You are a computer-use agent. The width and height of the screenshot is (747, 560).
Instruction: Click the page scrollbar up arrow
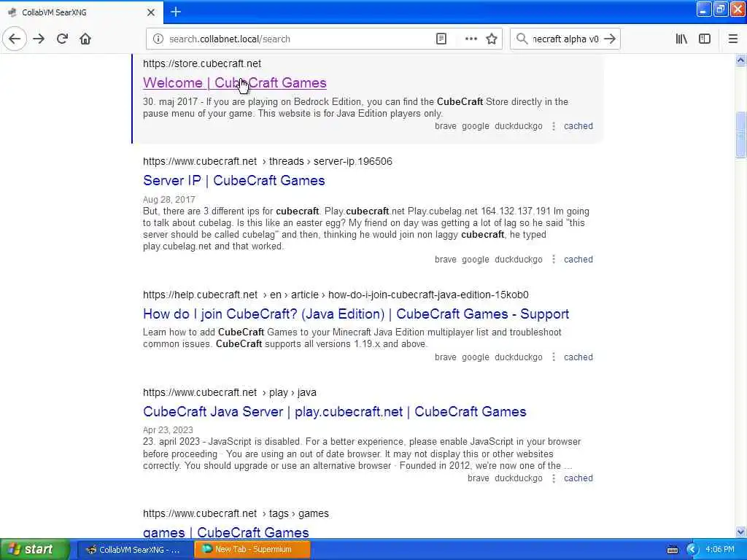click(x=740, y=60)
